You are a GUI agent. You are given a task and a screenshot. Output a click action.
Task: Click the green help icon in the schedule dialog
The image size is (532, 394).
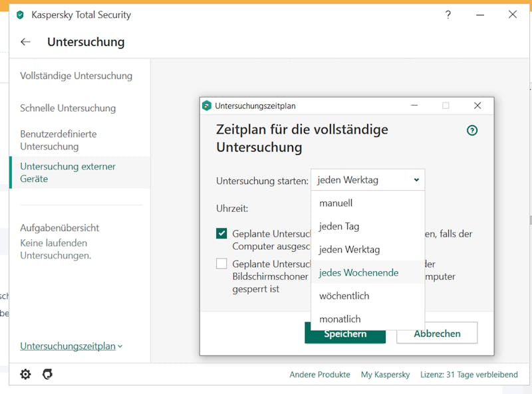472,130
